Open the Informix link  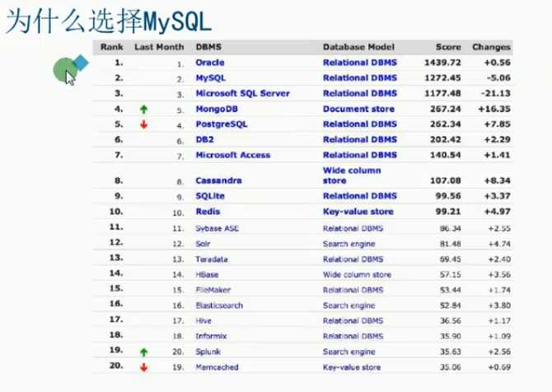click(211, 336)
